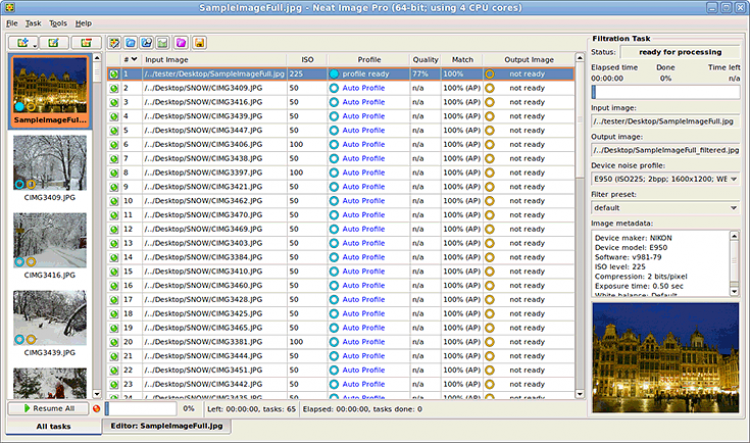
Task: Click the red stop icon beside Resume All
Action: click(96, 408)
